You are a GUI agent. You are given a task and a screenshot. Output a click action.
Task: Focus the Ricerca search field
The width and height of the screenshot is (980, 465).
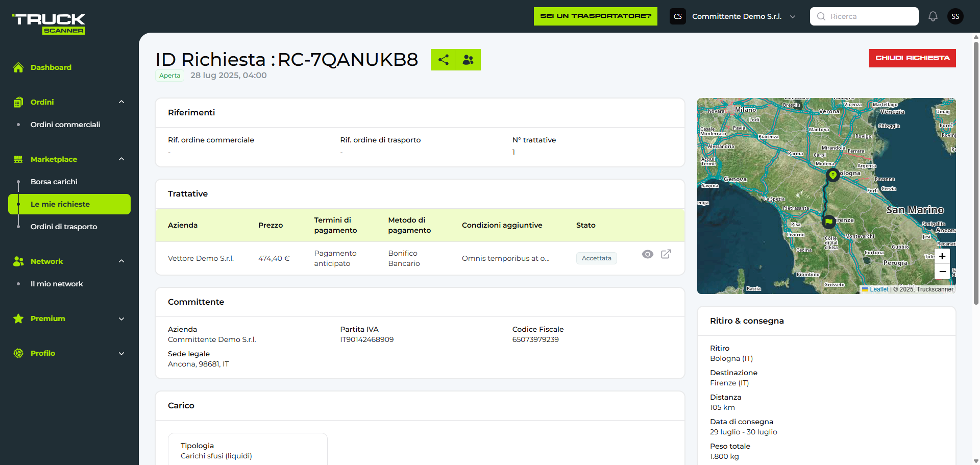click(864, 16)
